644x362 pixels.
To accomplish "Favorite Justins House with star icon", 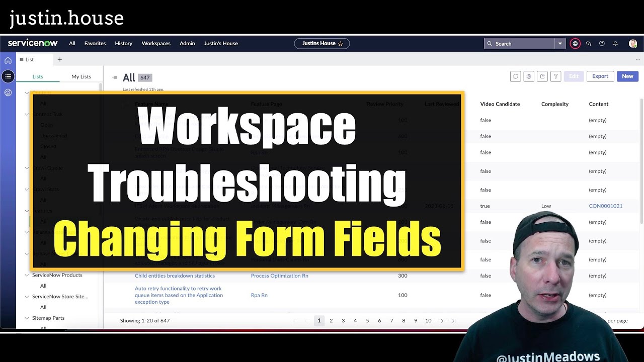I will (x=341, y=44).
